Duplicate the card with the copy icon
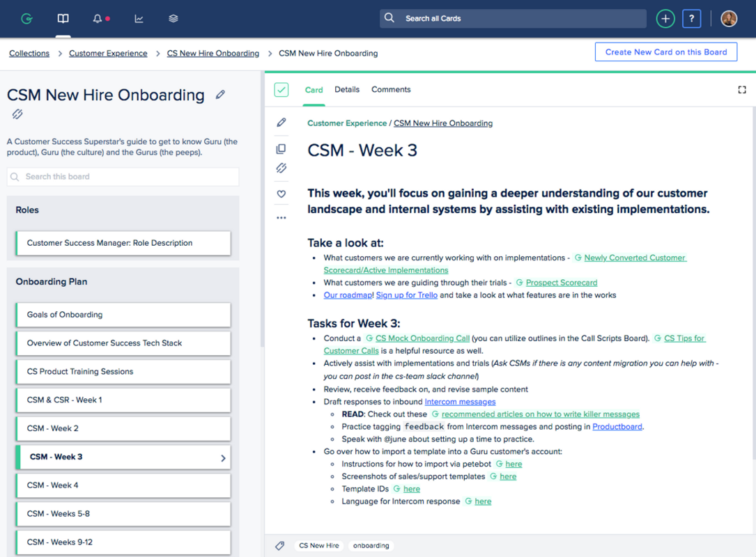This screenshot has width=756, height=557. [281, 148]
